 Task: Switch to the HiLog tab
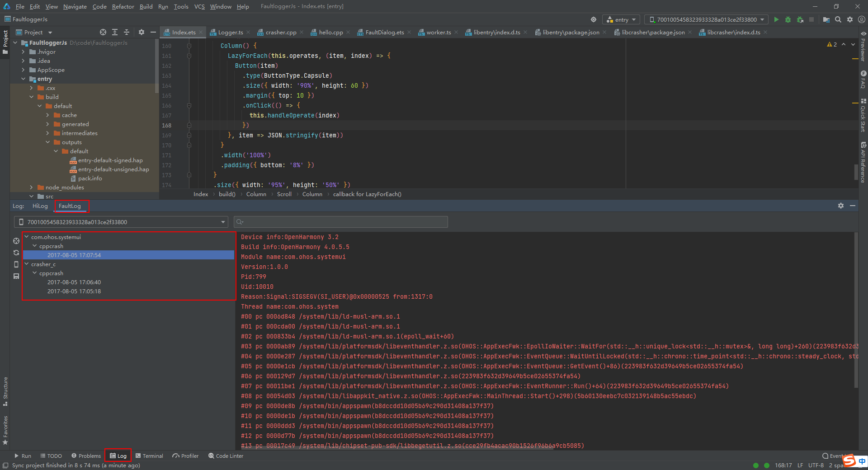coord(40,206)
